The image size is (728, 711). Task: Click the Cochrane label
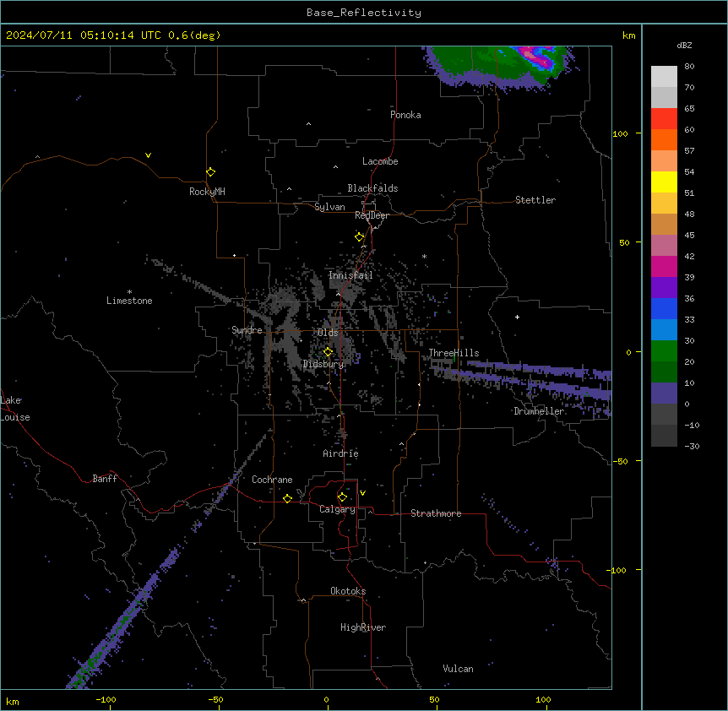pyautogui.click(x=272, y=480)
